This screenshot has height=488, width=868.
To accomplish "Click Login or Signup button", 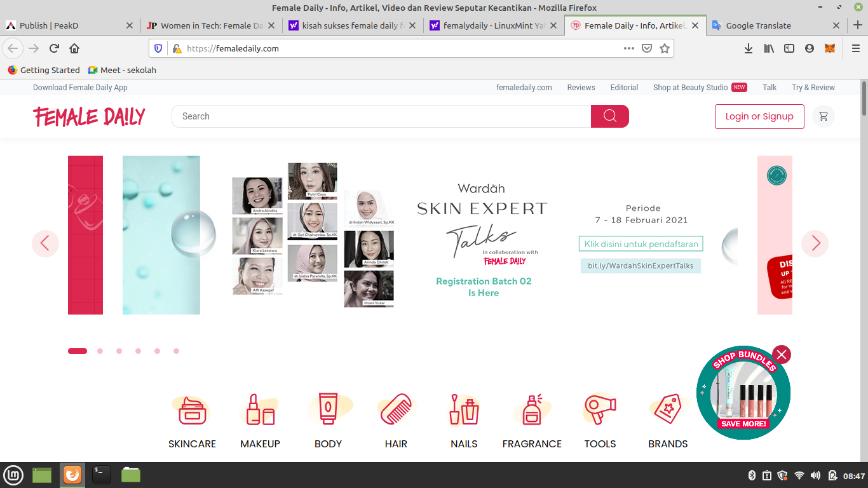I will point(759,116).
